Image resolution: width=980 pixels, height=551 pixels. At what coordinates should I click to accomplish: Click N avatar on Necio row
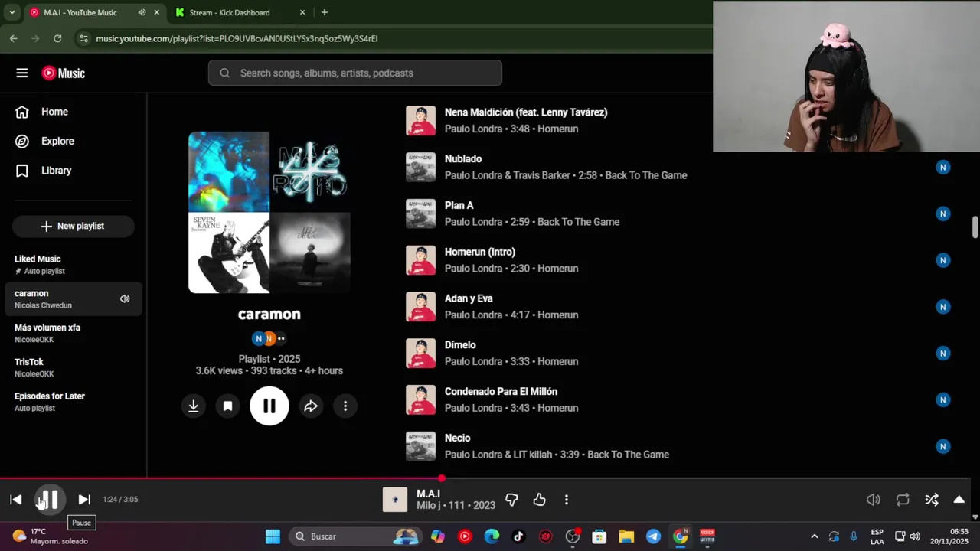click(x=943, y=446)
